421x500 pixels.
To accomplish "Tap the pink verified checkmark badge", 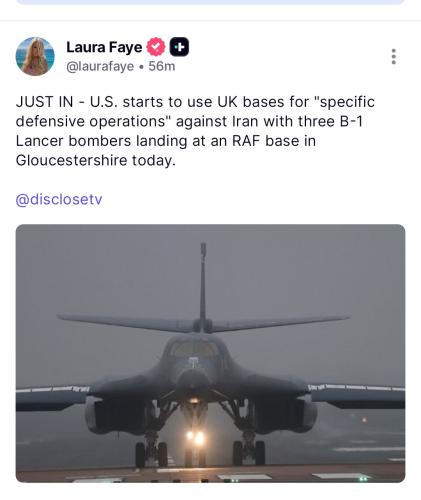I will click(x=156, y=47).
